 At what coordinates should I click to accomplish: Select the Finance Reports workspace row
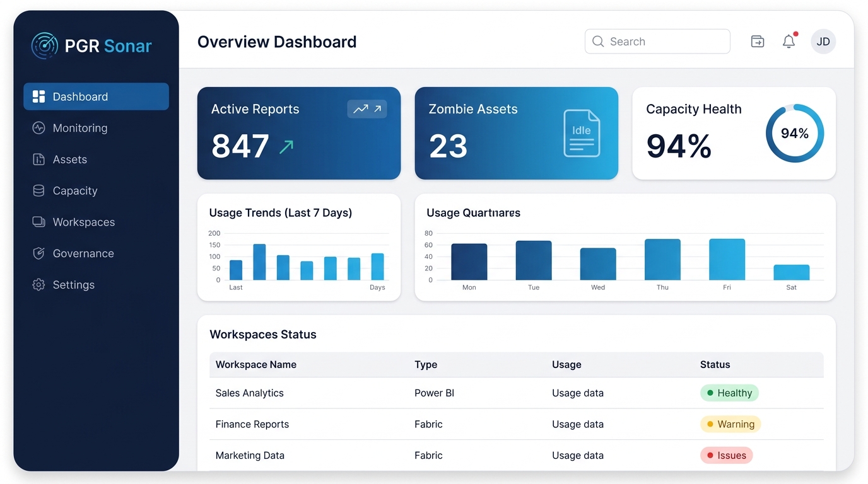coord(517,424)
